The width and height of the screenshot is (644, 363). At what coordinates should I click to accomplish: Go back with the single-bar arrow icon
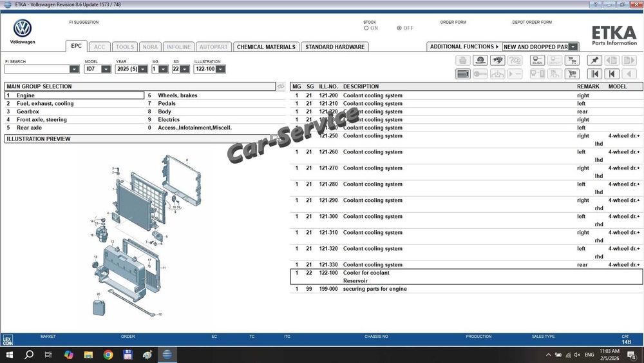(612, 74)
